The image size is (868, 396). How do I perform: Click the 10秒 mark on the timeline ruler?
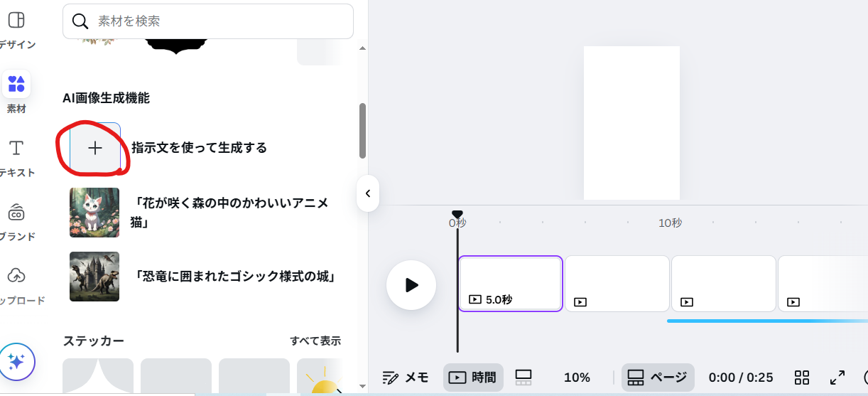pyautogui.click(x=670, y=223)
